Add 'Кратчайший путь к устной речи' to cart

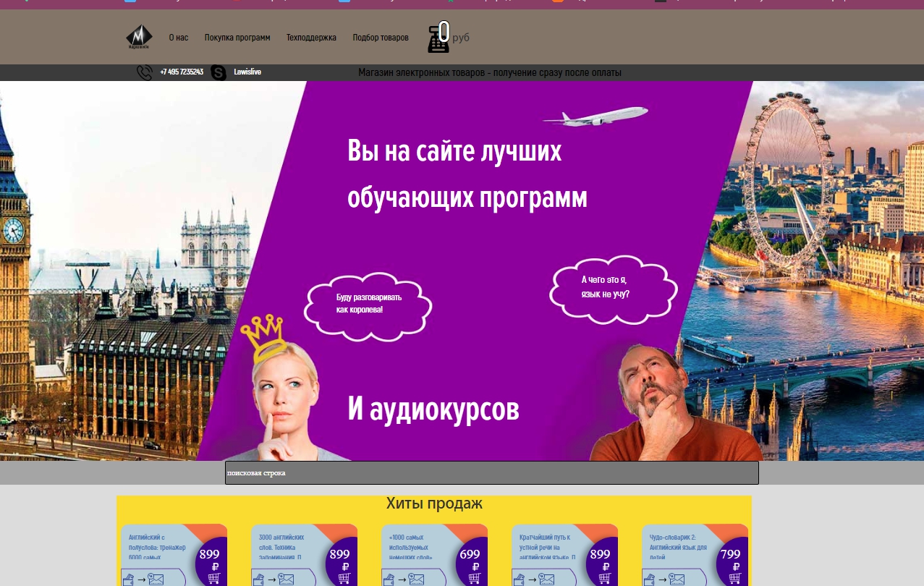605,579
